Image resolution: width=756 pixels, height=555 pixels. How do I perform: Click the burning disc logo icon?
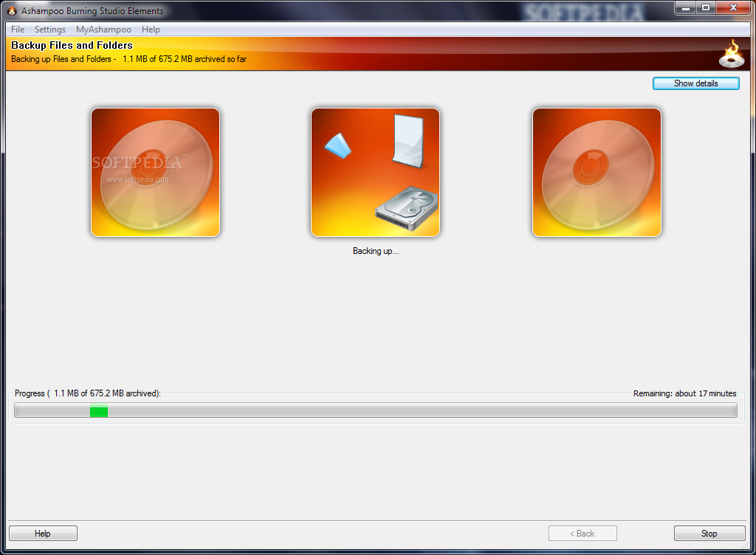732,54
